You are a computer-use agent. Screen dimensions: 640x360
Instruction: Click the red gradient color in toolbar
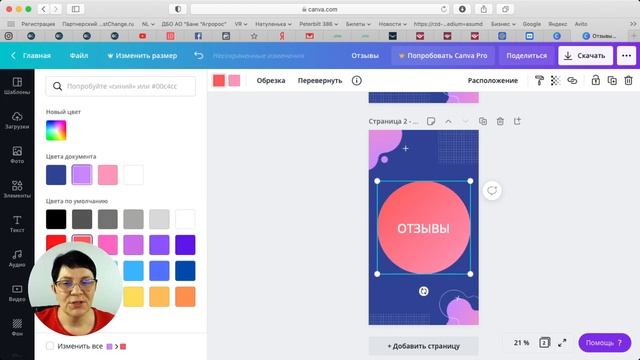click(219, 80)
